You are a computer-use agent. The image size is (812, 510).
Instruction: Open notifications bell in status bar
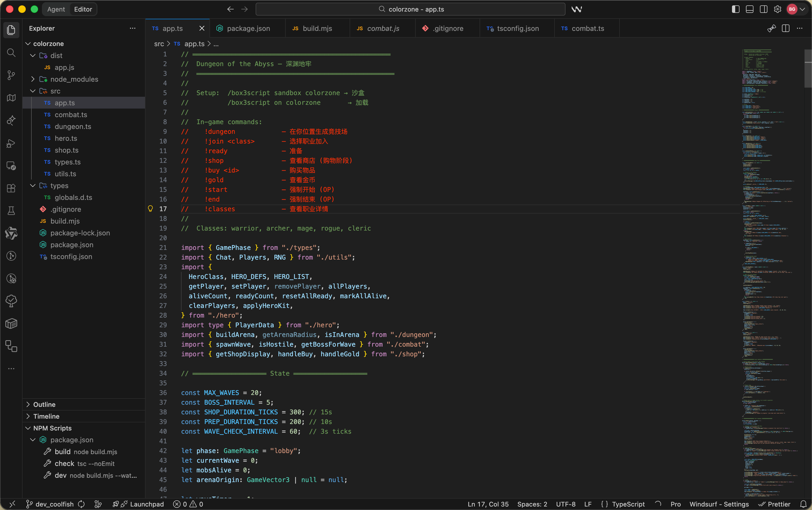tap(803, 504)
